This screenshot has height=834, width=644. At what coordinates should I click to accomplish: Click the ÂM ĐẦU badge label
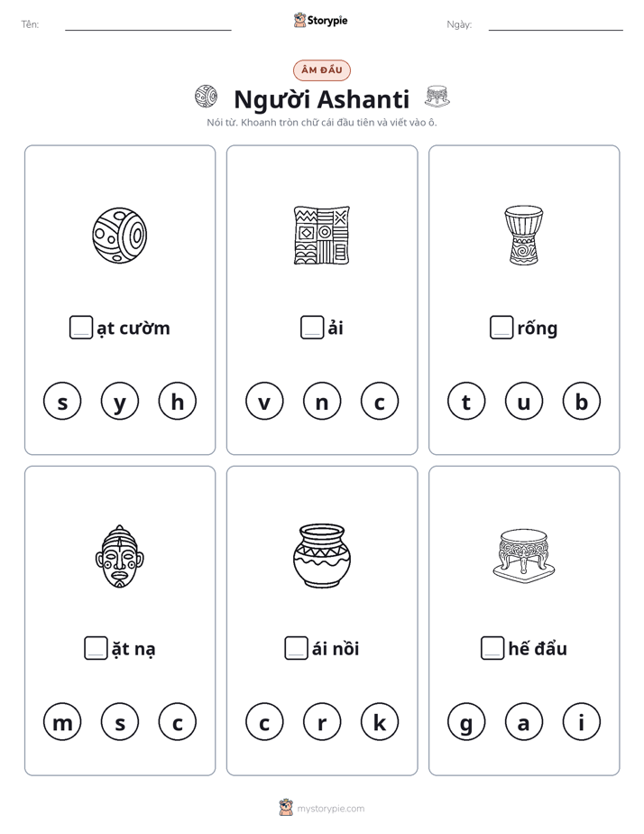point(321,69)
